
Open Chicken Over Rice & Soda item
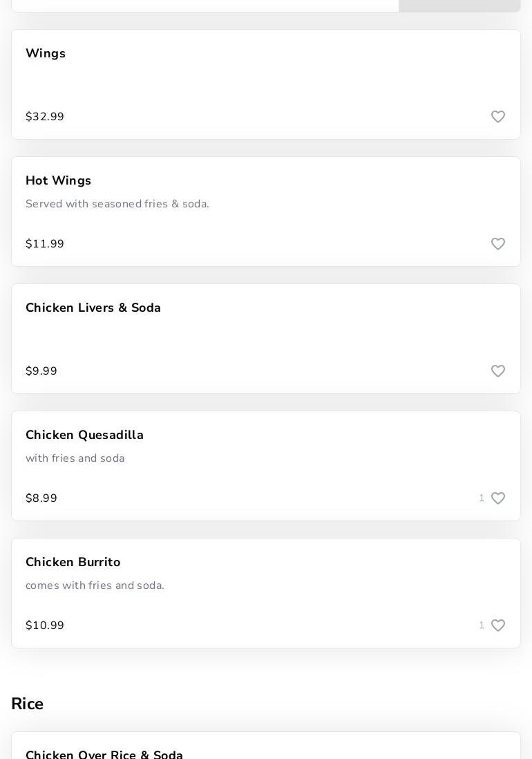point(104,753)
